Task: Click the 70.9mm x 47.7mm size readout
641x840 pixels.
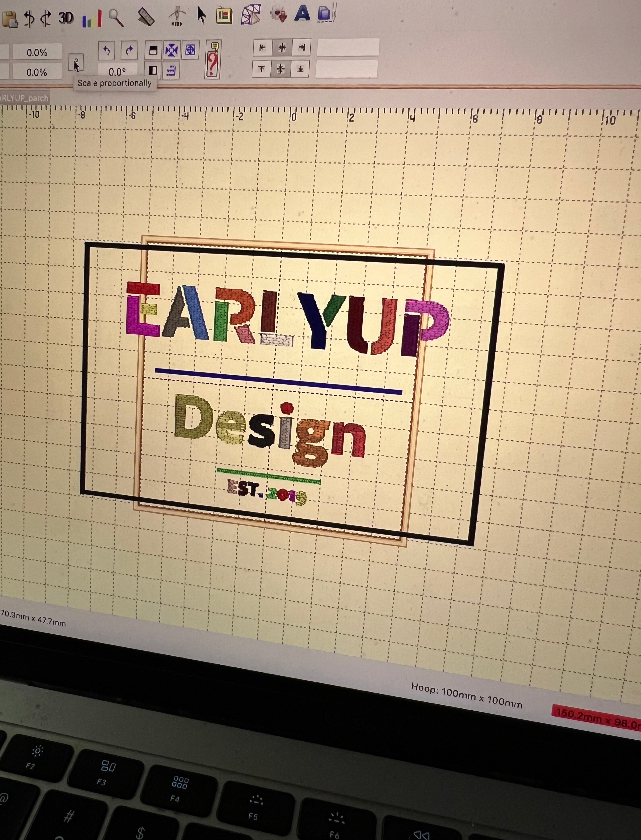Action: (33, 618)
